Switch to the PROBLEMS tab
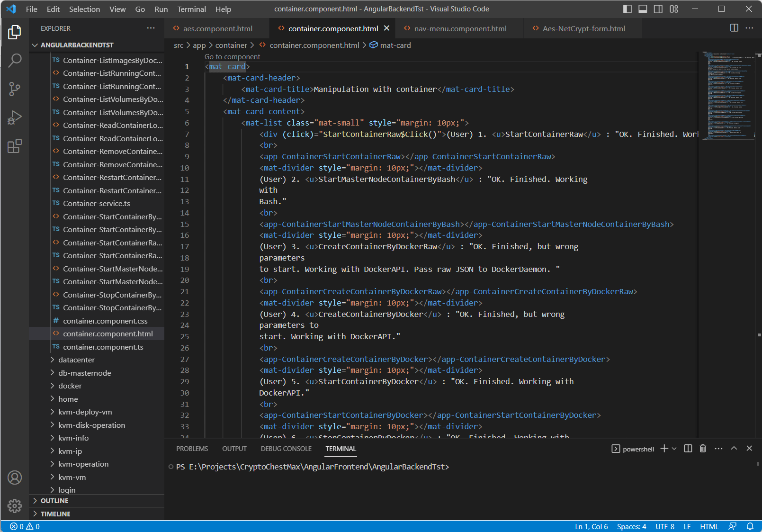The image size is (762, 532). point(192,448)
